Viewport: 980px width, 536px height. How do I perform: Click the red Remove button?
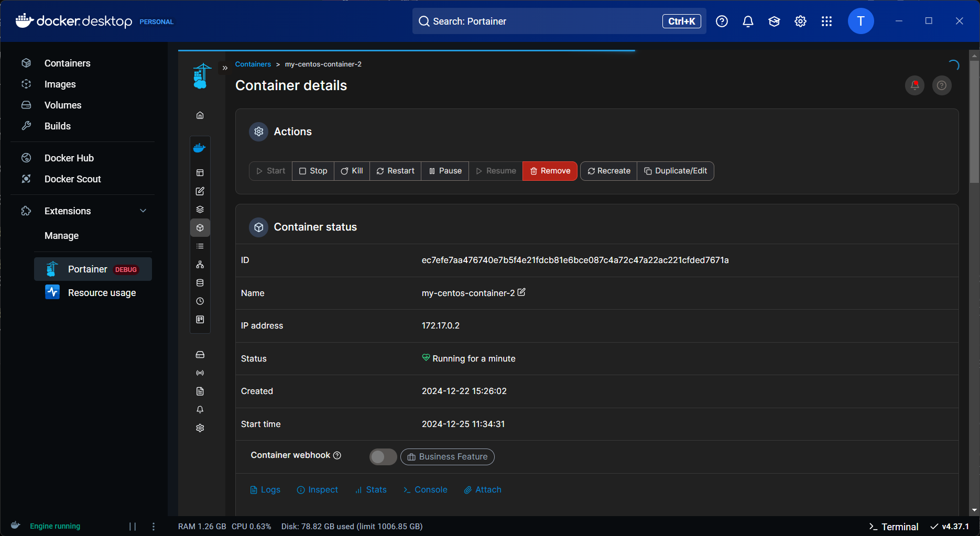pos(550,171)
